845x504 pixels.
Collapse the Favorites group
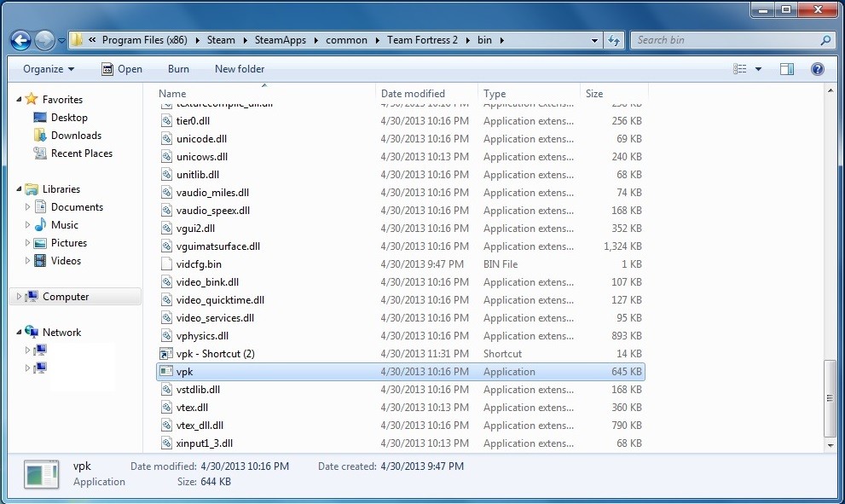click(19, 99)
